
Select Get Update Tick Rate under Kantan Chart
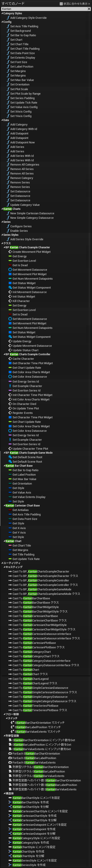click(x=26, y=559)
